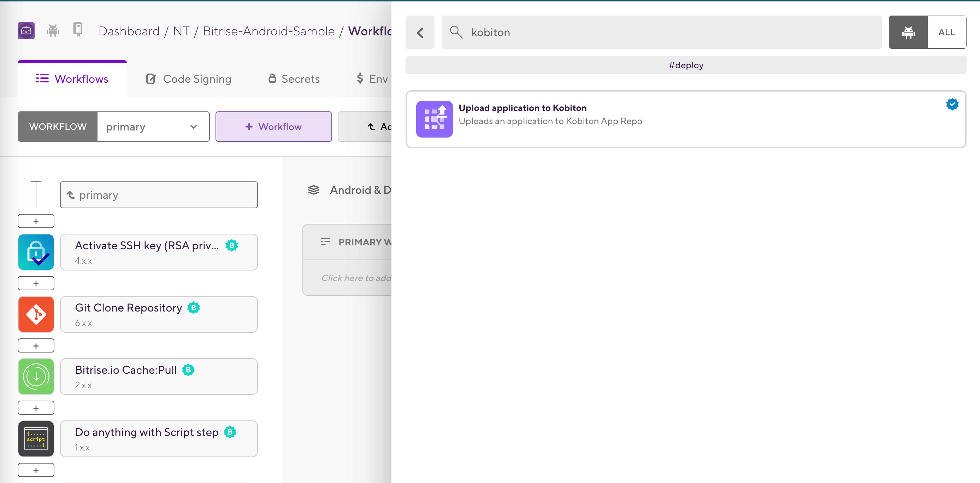The image size is (980, 483).
Task: Open the primary workflow dropdown
Action: 153,127
